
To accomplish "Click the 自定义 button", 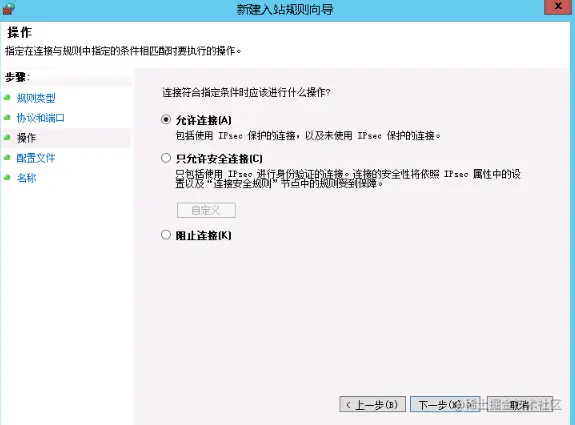I will coord(206,210).
